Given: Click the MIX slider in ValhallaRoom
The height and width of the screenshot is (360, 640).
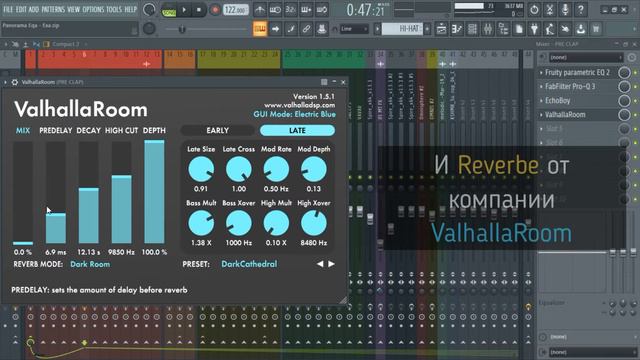Looking at the screenshot, I should pos(23,193).
